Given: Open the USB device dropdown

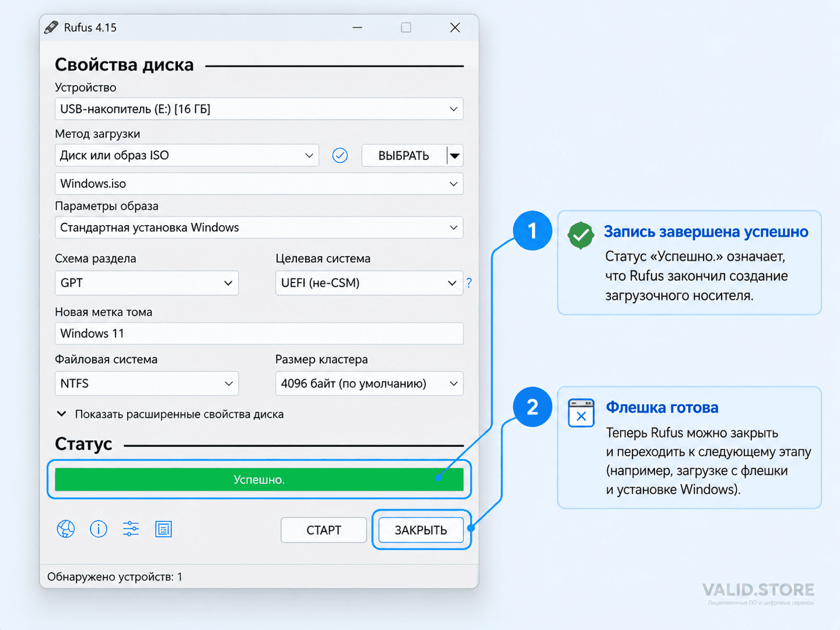Looking at the screenshot, I should tap(259, 109).
